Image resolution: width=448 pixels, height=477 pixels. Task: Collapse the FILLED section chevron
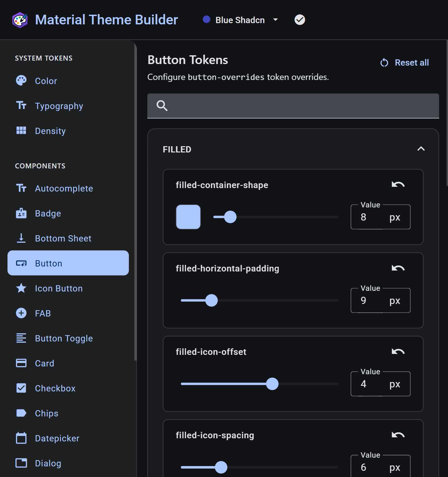[421, 149]
